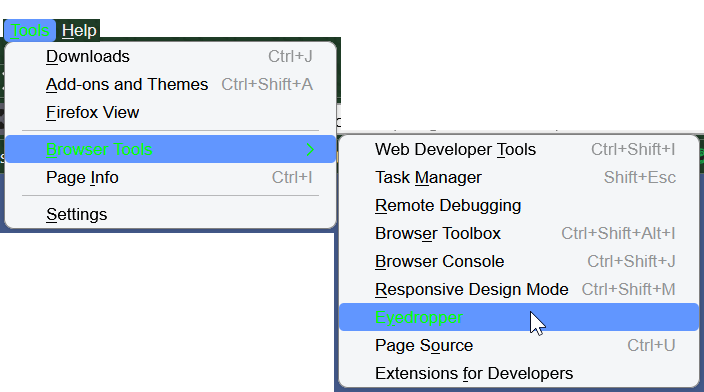
Task: Expand the Browser Tools submenu
Action: pyautogui.click(x=171, y=149)
